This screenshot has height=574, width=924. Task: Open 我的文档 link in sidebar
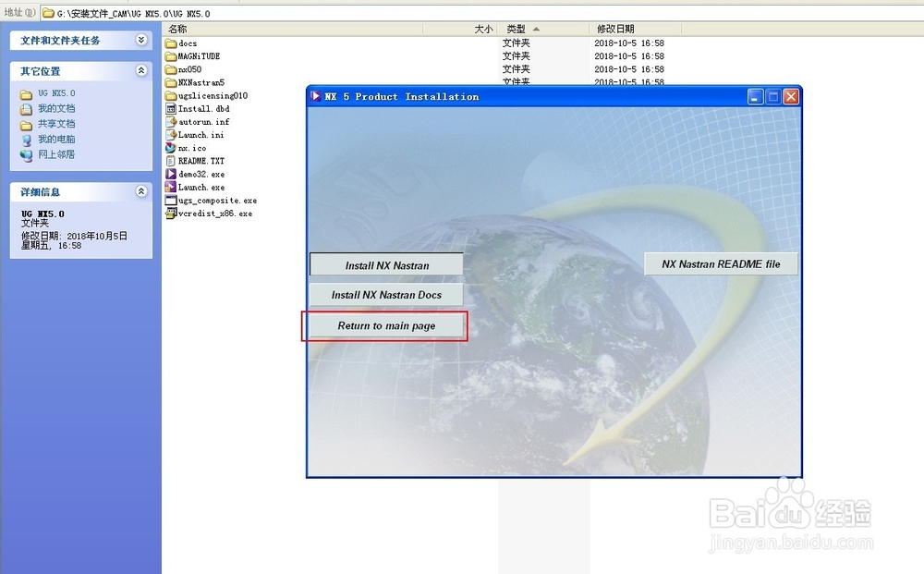point(56,108)
